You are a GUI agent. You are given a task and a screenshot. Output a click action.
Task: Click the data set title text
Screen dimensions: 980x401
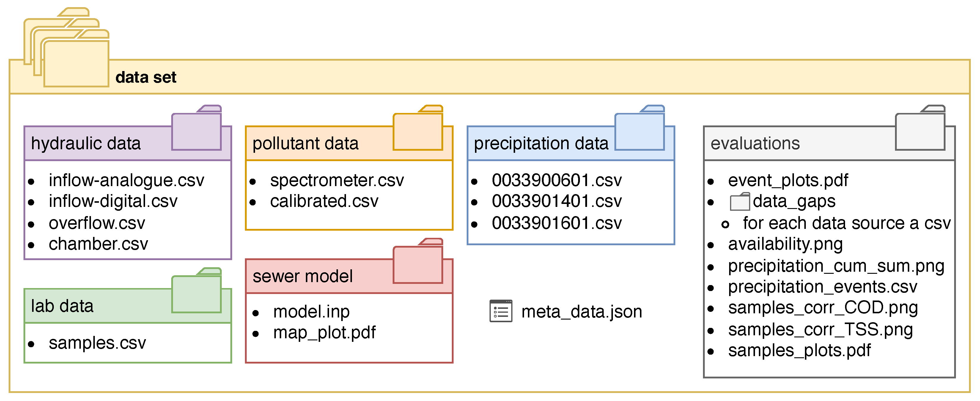pyautogui.click(x=146, y=77)
